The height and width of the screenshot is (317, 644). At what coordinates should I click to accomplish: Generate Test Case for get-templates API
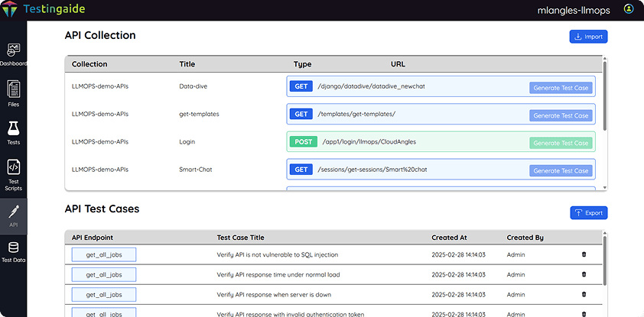tap(561, 115)
